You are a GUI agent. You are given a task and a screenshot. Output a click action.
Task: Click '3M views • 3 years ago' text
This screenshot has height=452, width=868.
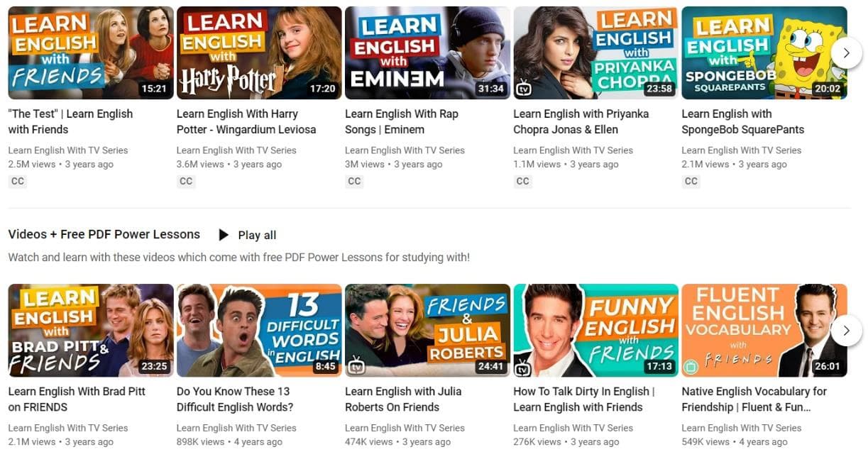click(x=393, y=165)
